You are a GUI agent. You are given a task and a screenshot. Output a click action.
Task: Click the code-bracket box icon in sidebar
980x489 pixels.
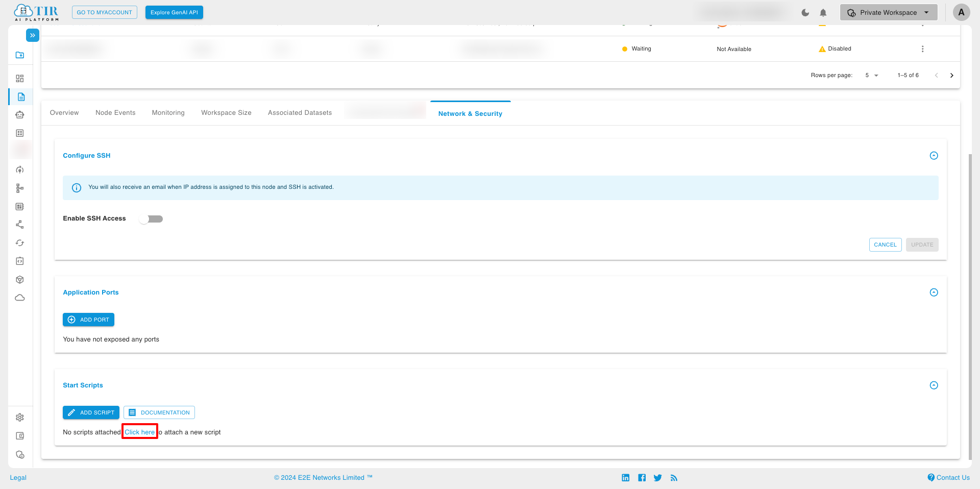[x=20, y=261]
